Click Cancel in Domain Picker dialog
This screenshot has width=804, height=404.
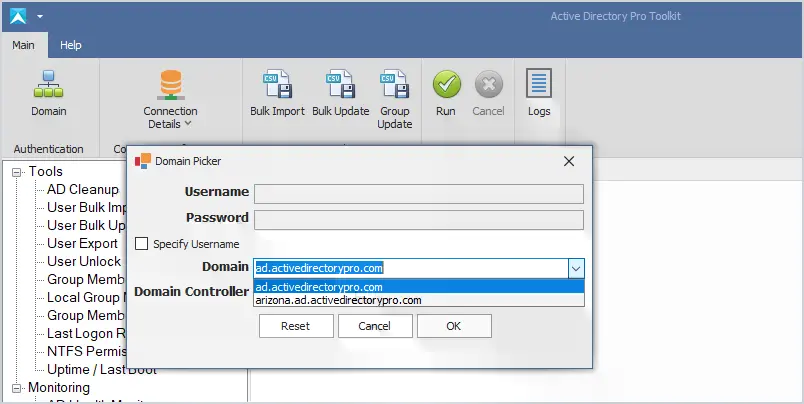click(x=375, y=326)
